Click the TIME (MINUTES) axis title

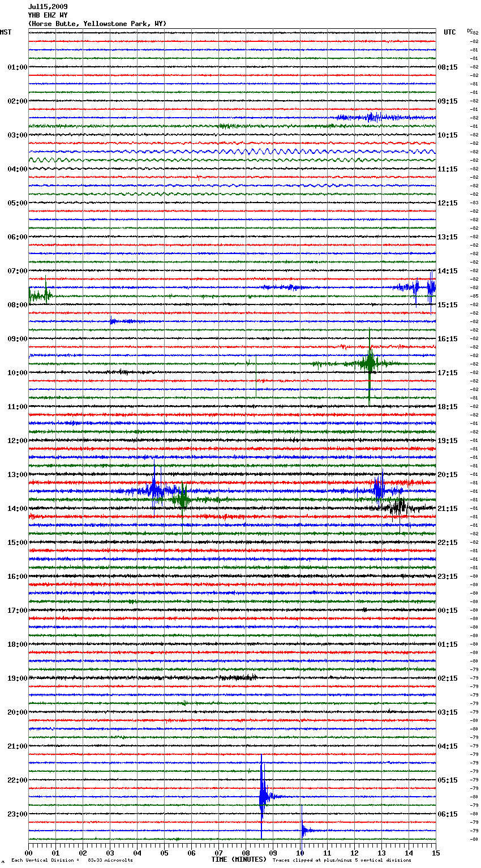tap(239, 860)
